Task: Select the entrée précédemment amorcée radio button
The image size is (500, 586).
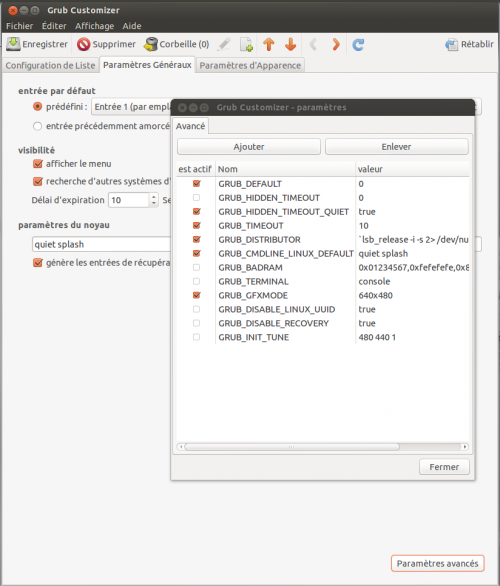Action: (x=37, y=126)
